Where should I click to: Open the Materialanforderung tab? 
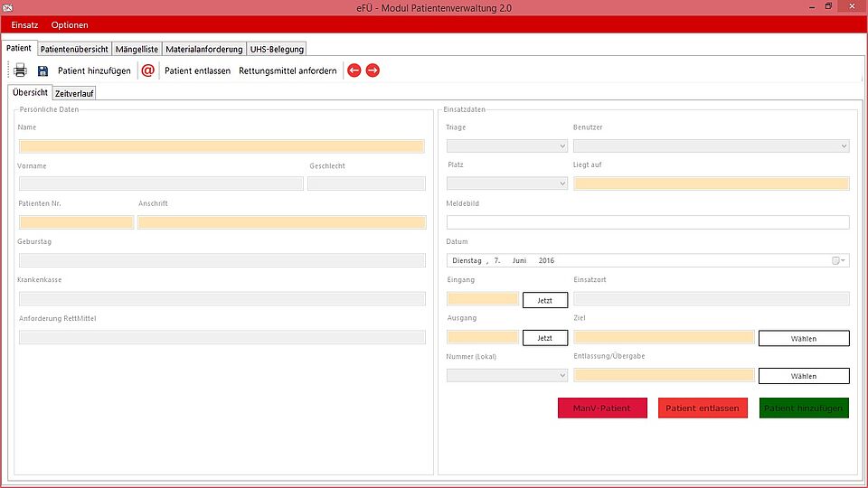204,49
